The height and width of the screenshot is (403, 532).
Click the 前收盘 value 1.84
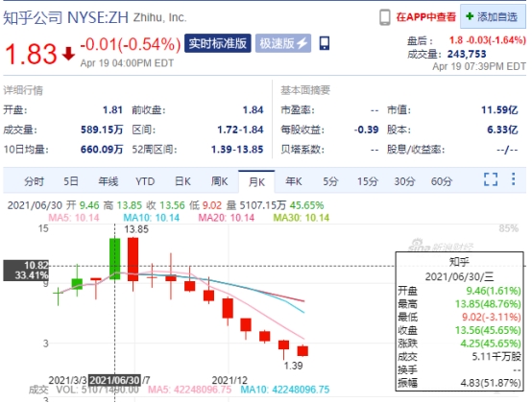pos(254,110)
